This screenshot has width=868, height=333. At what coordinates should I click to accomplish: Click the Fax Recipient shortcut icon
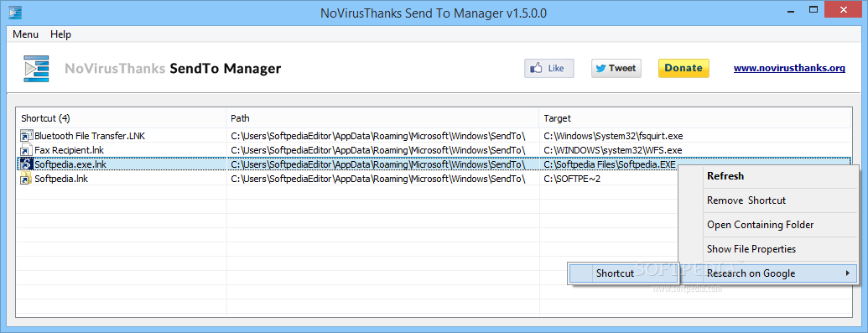coord(26,150)
